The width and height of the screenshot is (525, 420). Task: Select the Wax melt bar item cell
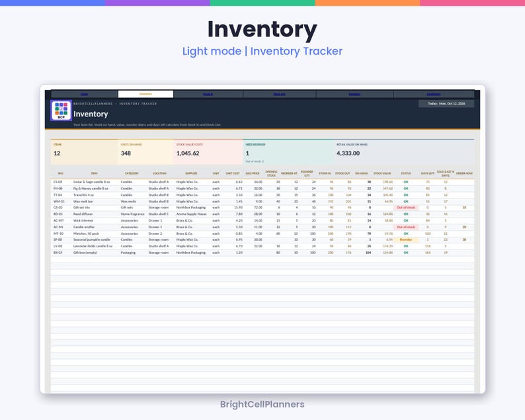[x=83, y=202]
